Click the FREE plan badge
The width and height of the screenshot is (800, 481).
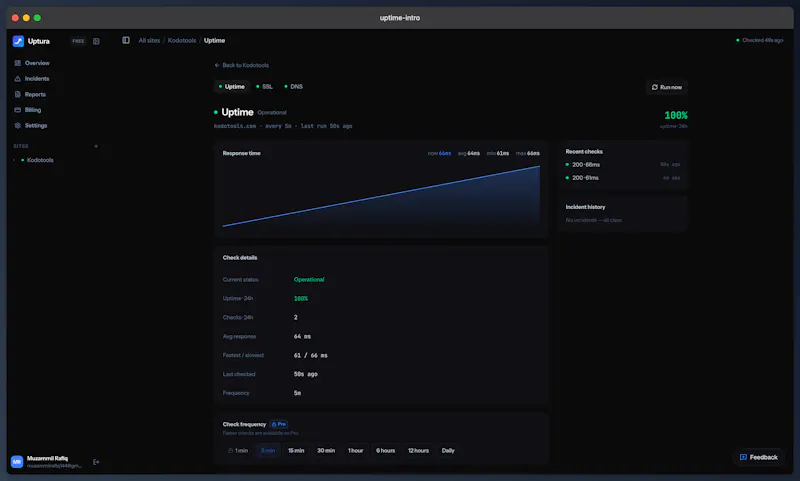[78, 41]
